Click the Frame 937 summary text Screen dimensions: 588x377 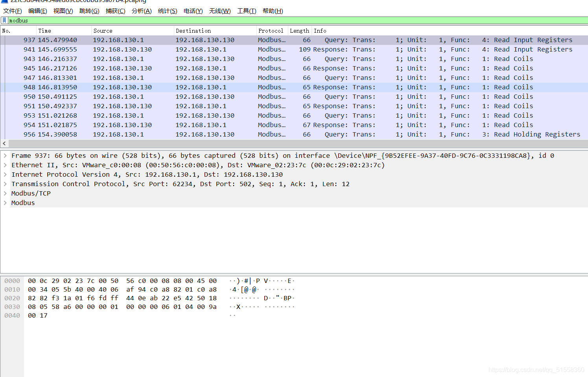point(283,156)
